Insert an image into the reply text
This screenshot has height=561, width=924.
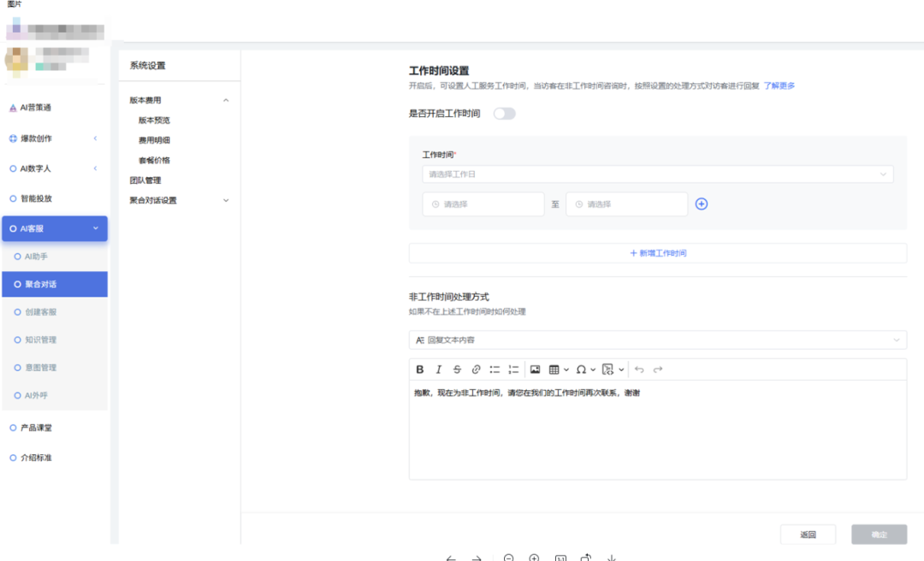point(536,369)
